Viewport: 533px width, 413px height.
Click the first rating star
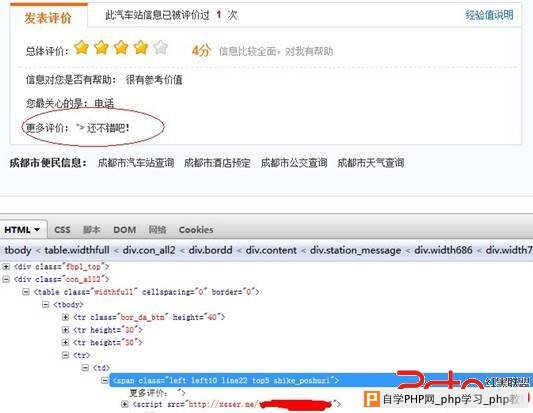(82, 47)
